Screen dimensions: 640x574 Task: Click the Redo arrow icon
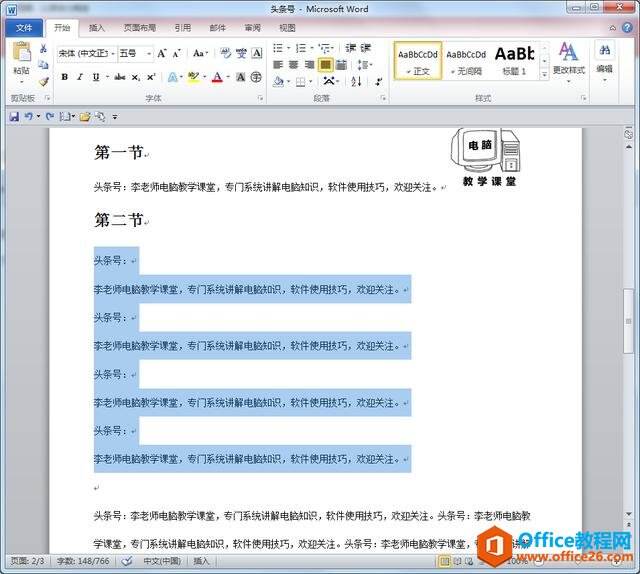pos(49,117)
